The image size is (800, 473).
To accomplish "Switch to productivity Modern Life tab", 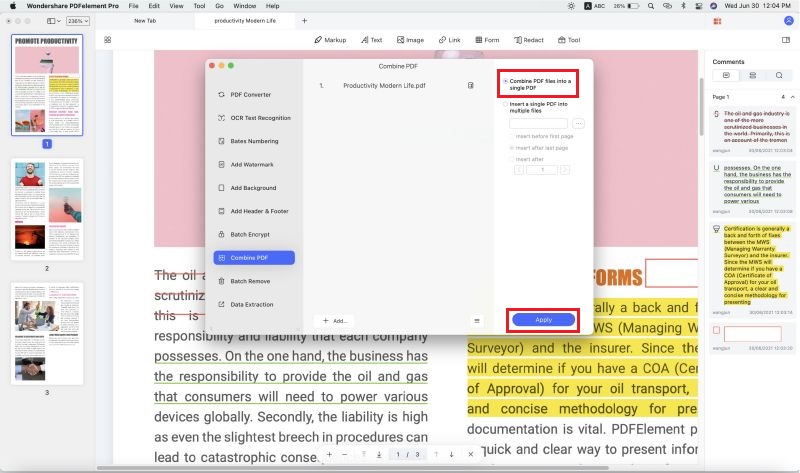I will click(x=245, y=21).
